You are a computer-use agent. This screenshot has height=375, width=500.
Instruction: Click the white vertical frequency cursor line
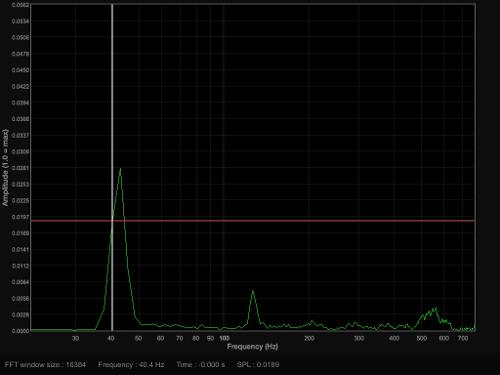coord(112,167)
